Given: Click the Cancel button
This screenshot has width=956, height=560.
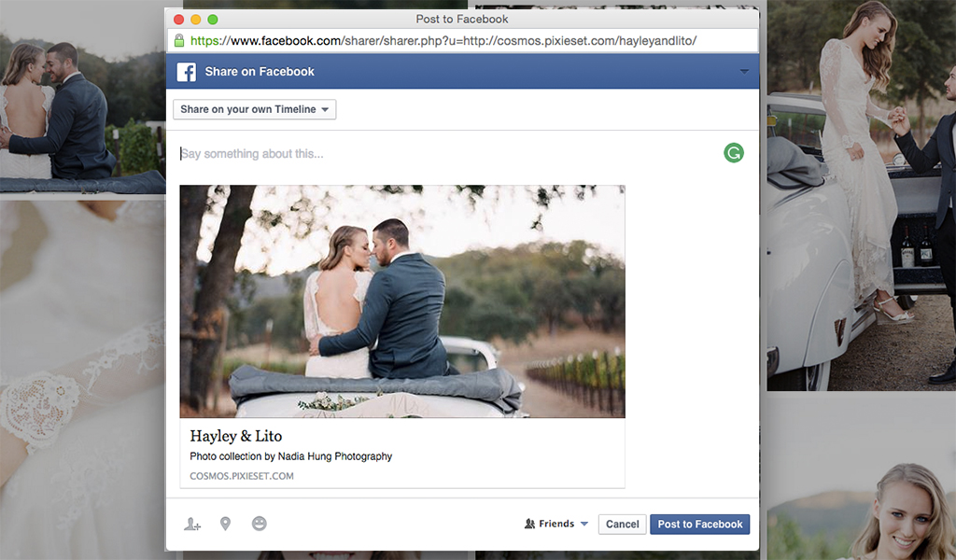Looking at the screenshot, I should click(x=621, y=524).
